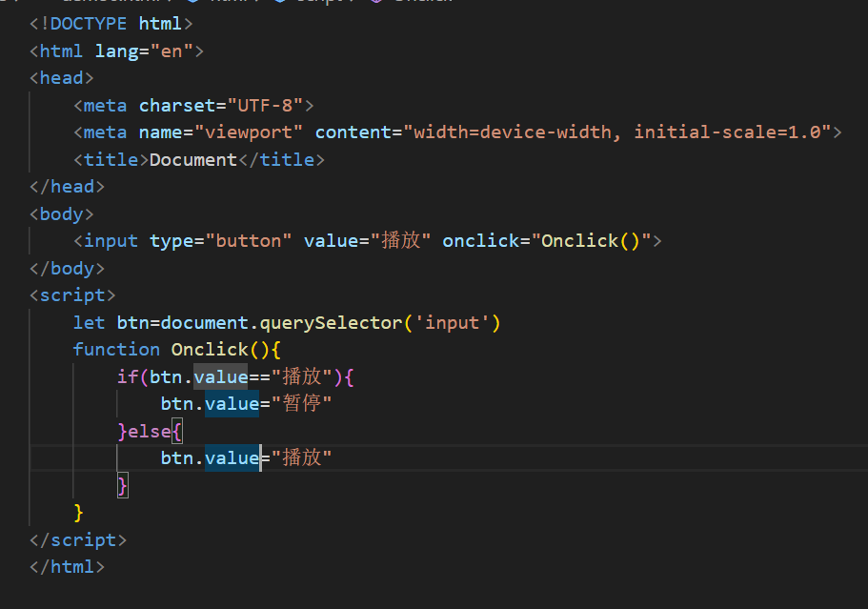Click the "播放" string on the current highlighted line
Image resolution: width=868 pixels, height=609 pixels.
coord(302,457)
